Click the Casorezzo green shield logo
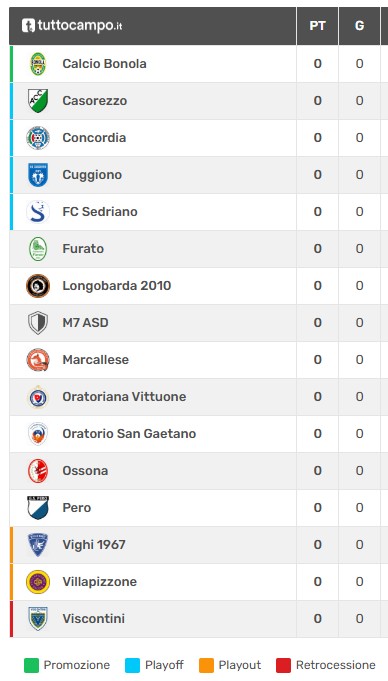388x681 pixels. (38, 101)
